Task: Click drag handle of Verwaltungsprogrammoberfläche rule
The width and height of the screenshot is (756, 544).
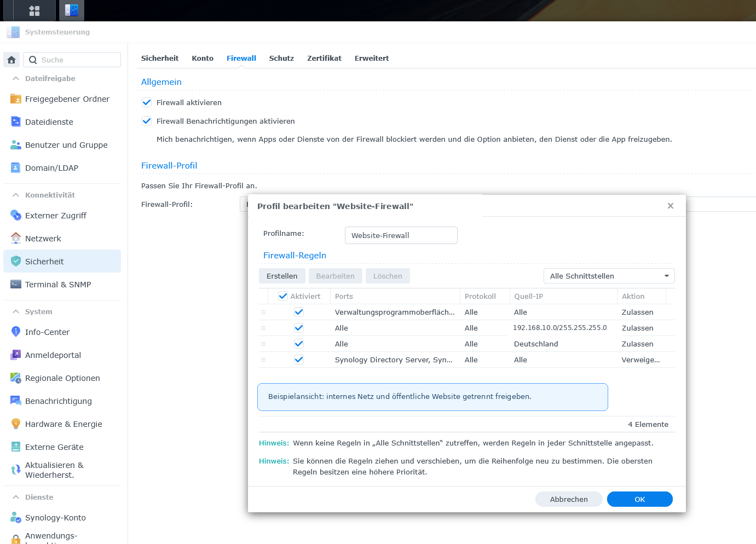Action: [x=263, y=312]
